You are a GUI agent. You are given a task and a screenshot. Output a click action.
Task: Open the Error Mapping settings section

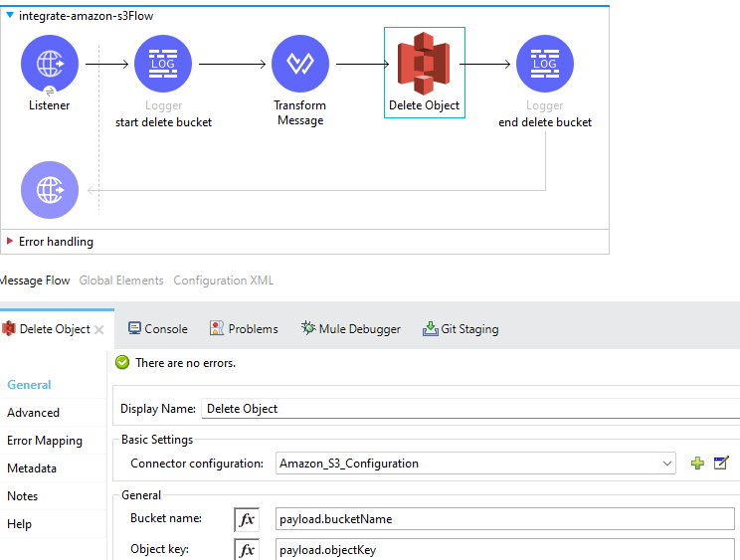click(x=45, y=441)
